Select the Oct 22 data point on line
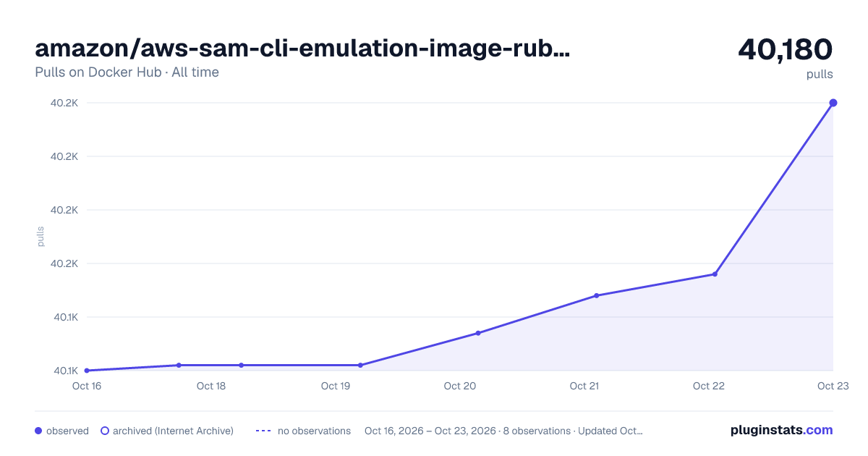The image size is (868, 456). pos(715,274)
